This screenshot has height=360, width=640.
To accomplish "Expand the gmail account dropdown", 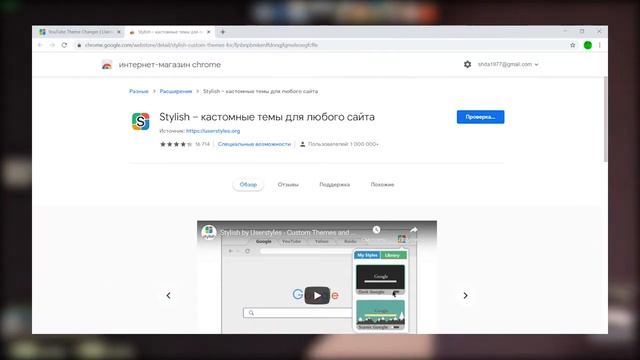I will [x=508, y=64].
